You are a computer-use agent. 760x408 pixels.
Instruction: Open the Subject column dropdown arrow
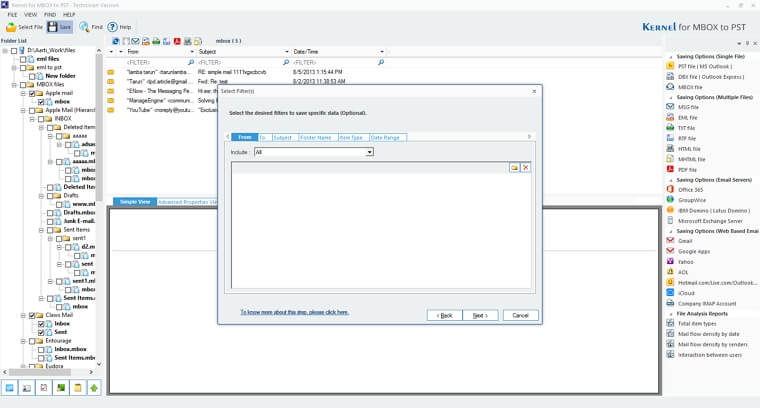pyautogui.click(x=286, y=52)
